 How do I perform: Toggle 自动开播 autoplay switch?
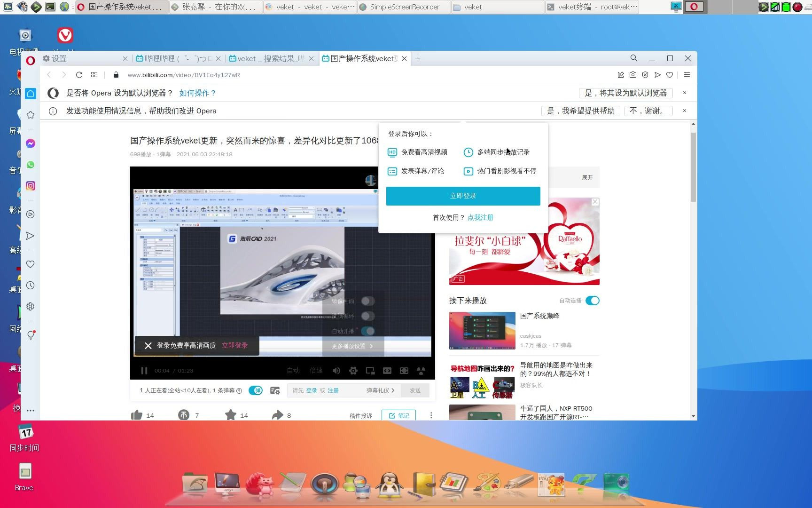click(x=368, y=331)
